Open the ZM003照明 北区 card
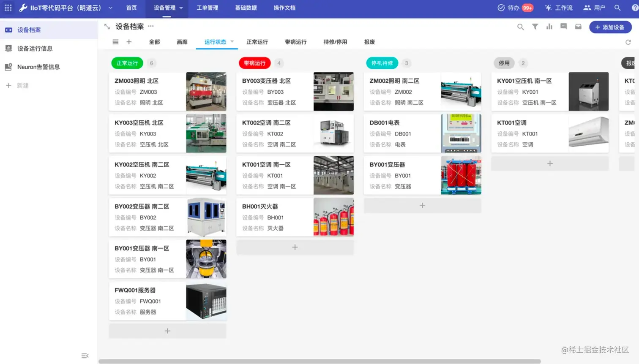The image size is (639, 364). 167,92
